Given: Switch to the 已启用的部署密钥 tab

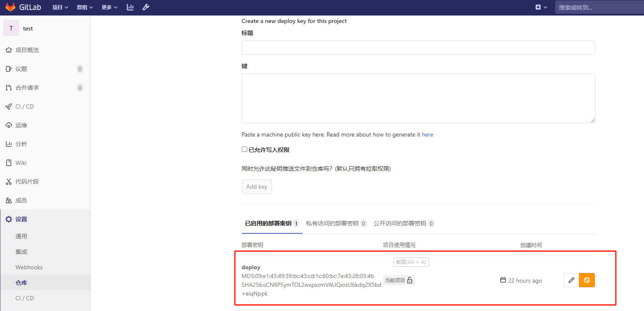Looking at the screenshot, I should (x=272, y=223).
